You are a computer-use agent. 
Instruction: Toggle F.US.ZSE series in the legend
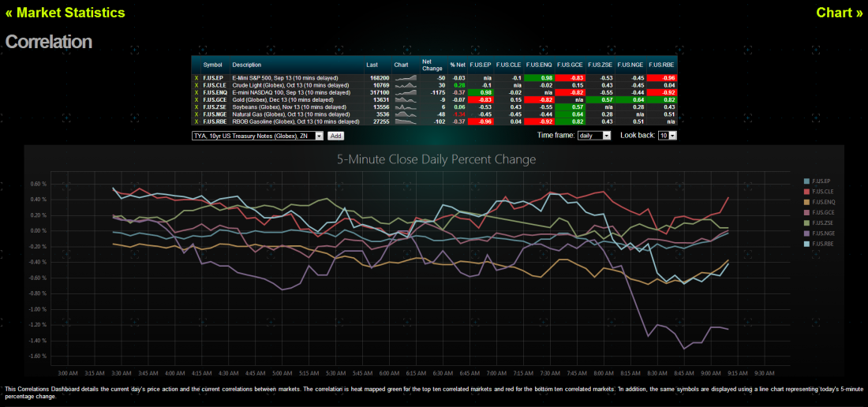click(823, 223)
